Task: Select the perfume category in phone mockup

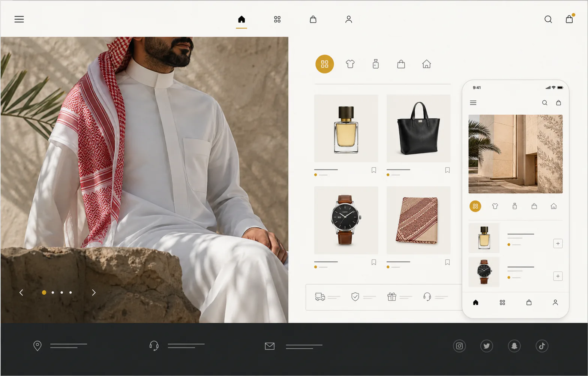Action: coord(514,206)
